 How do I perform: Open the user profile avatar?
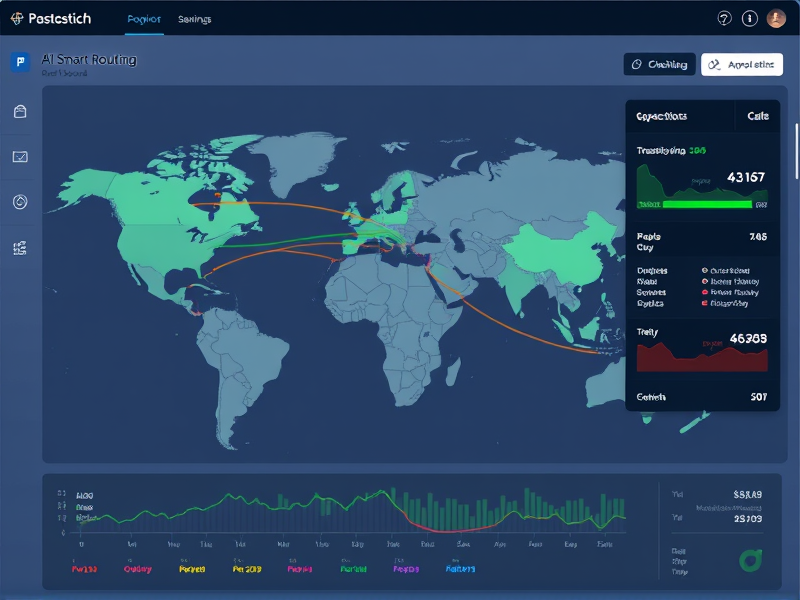(x=776, y=18)
